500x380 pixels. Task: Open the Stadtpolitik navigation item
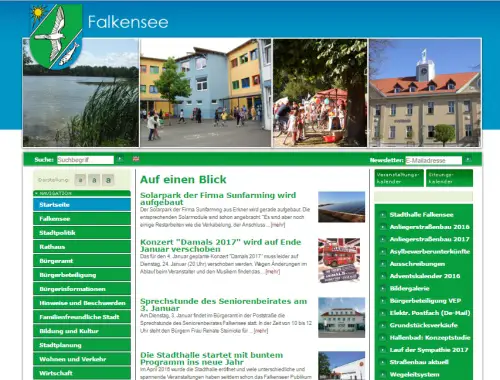(x=82, y=233)
